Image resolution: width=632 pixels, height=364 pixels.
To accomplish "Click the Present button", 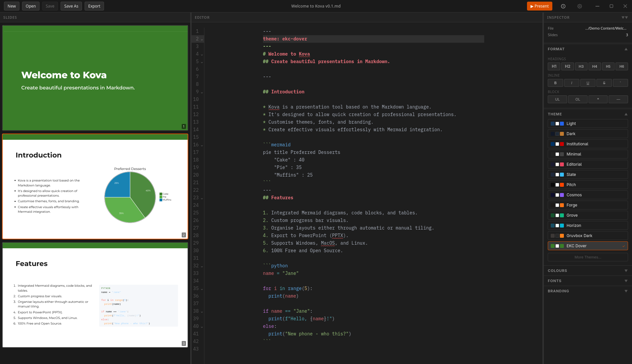I will click(539, 6).
